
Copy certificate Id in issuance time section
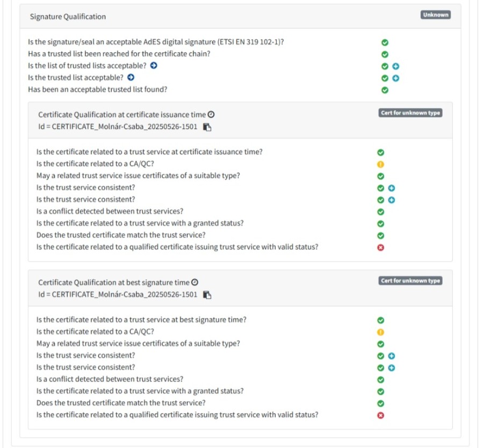(x=207, y=127)
